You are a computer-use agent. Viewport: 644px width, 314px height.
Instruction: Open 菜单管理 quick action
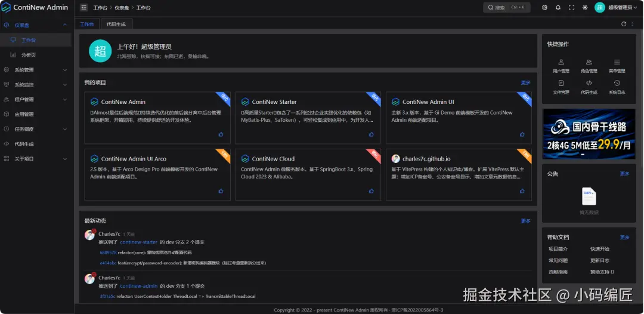point(617,66)
